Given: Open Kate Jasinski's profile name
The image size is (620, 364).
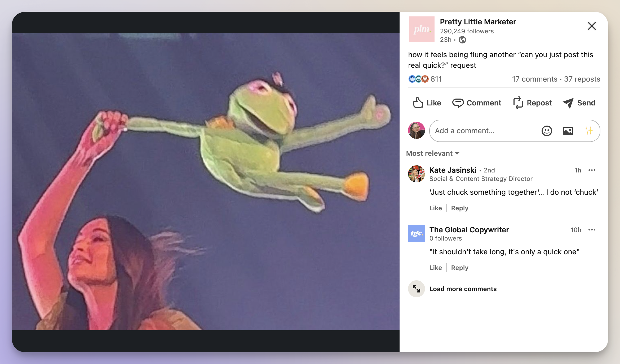Looking at the screenshot, I should (453, 170).
